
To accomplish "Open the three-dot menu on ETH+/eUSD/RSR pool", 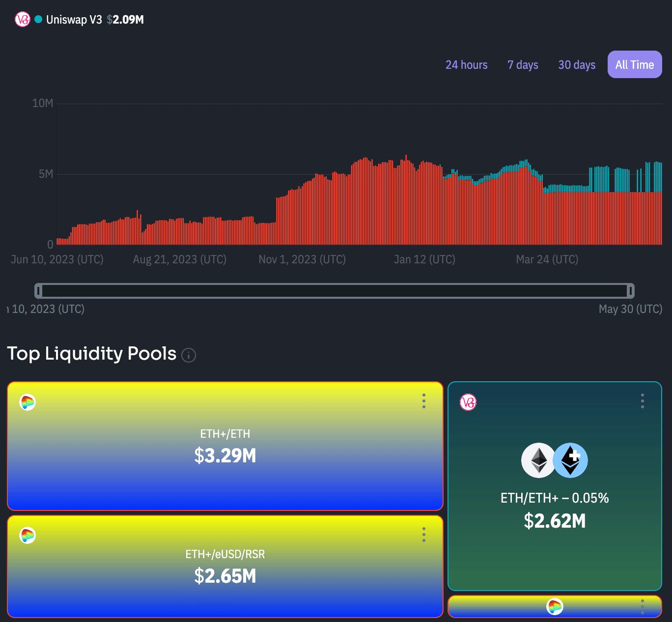I will (423, 534).
